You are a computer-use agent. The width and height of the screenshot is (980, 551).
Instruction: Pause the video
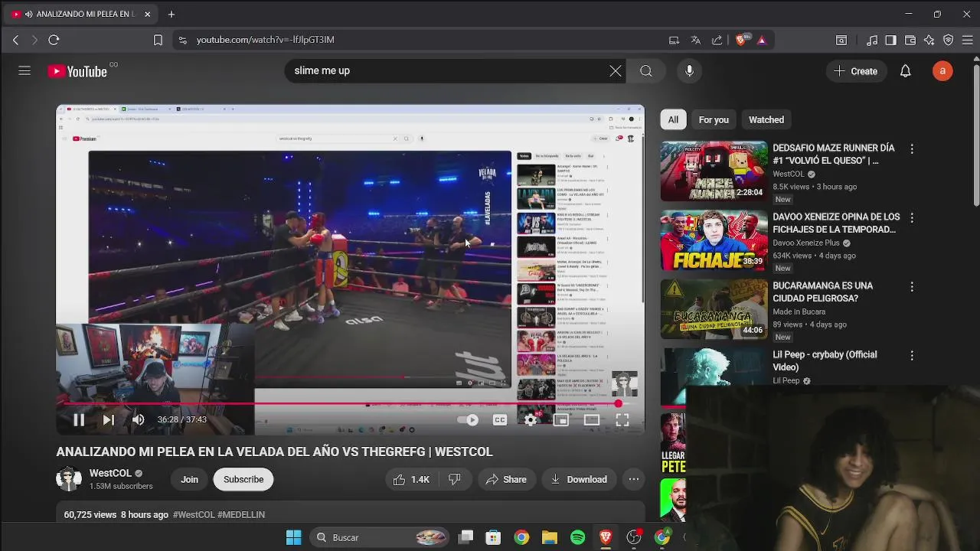[78, 419]
